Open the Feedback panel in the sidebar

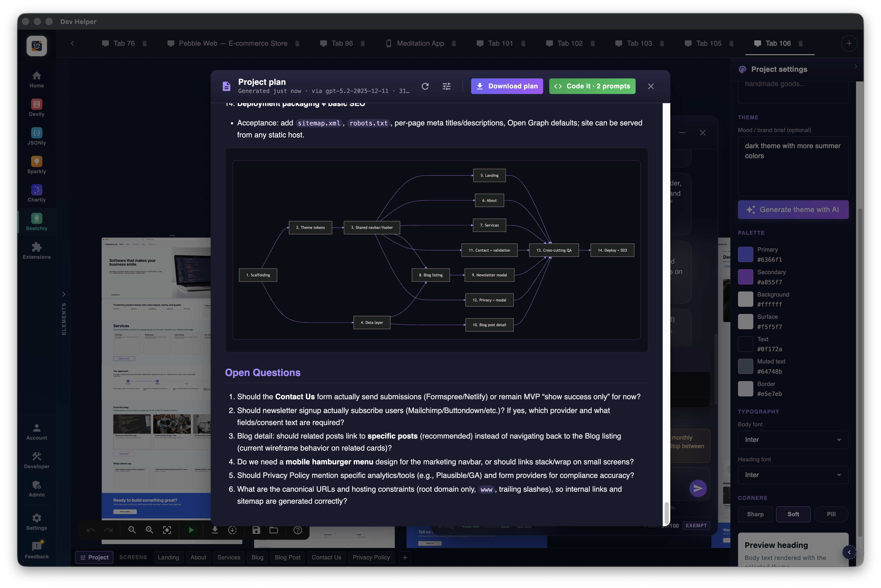[x=36, y=550]
